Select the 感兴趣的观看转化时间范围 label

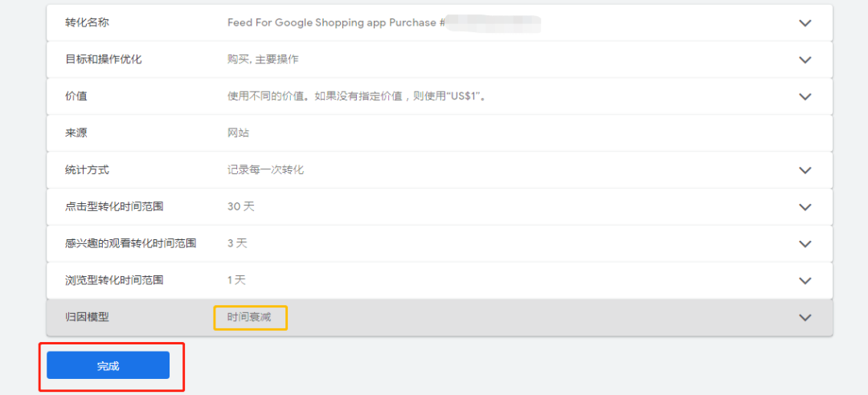click(131, 243)
